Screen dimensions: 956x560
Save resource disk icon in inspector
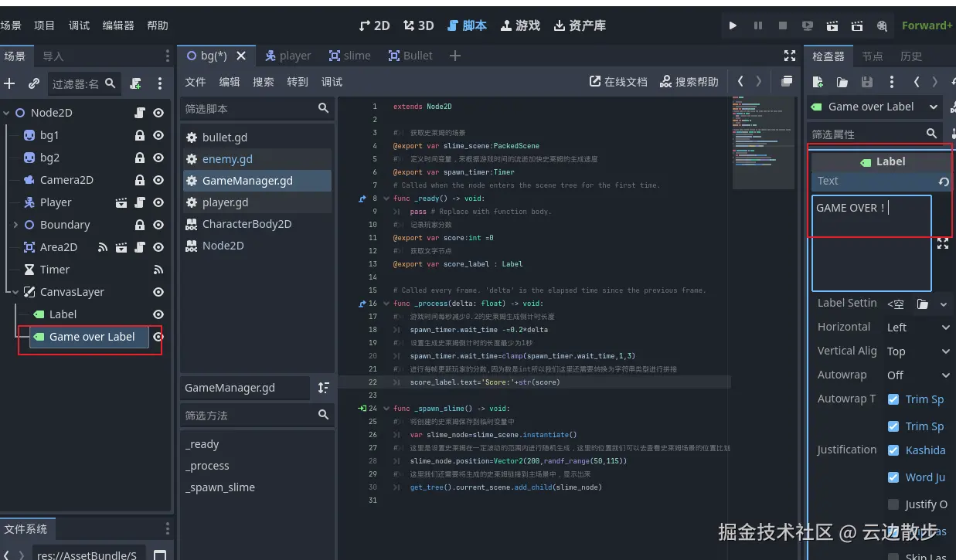click(x=867, y=81)
